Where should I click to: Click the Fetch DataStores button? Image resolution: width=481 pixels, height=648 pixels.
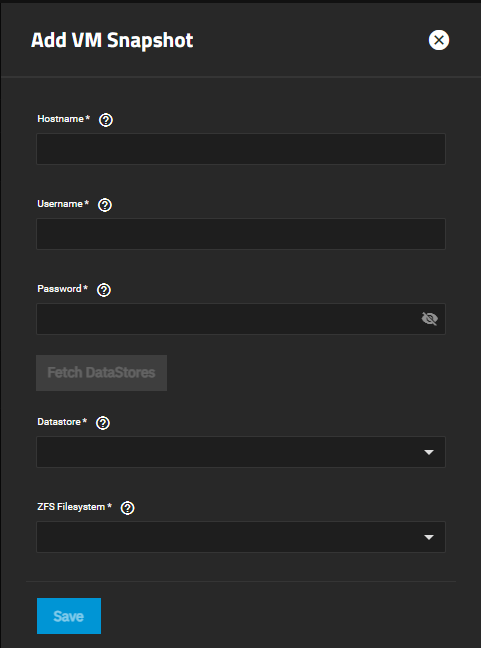(x=101, y=373)
